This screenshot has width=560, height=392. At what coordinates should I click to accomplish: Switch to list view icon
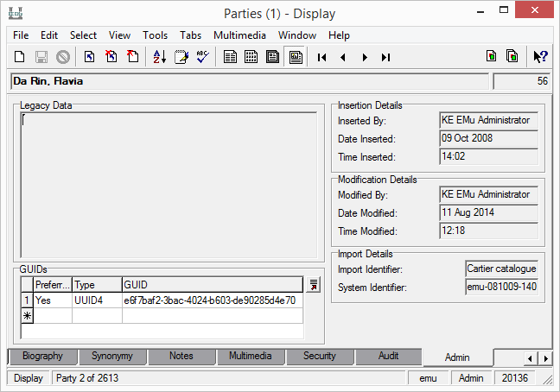pyautogui.click(x=251, y=57)
